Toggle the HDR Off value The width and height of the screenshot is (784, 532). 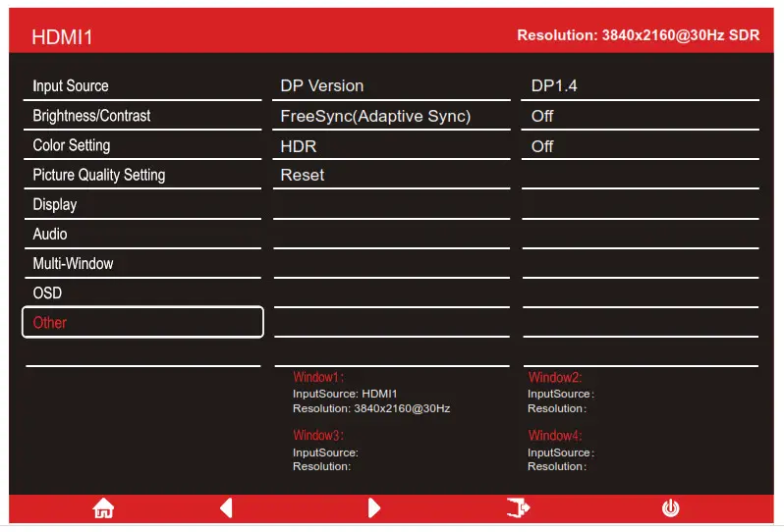[x=640, y=146]
